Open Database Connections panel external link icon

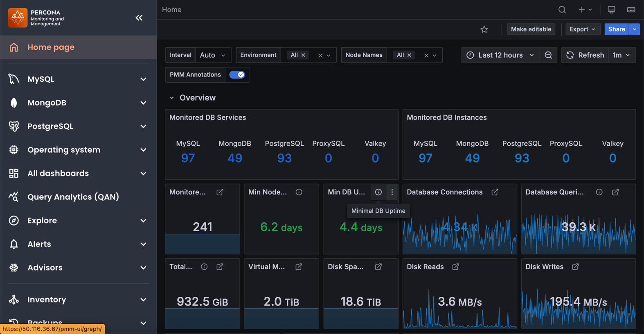[x=495, y=192]
